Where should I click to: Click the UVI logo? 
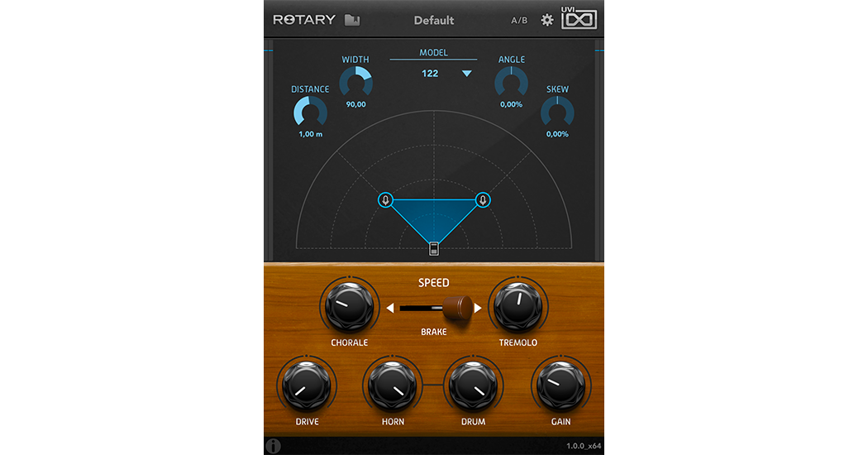click(x=579, y=18)
